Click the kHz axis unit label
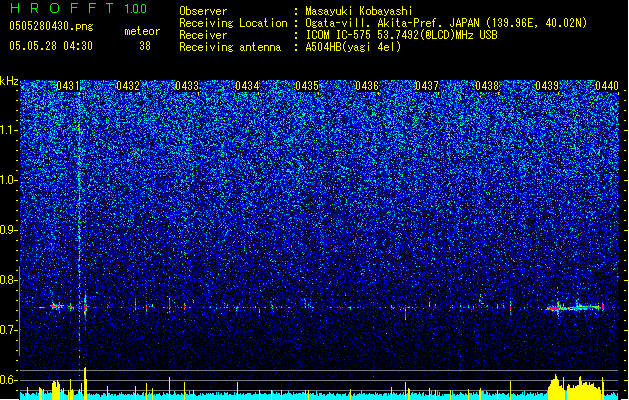This screenshot has height=400, width=629. [x=9, y=81]
